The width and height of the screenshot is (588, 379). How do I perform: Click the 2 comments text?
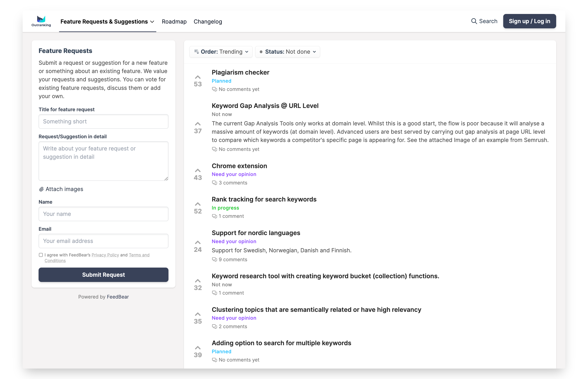[x=233, y=326]
